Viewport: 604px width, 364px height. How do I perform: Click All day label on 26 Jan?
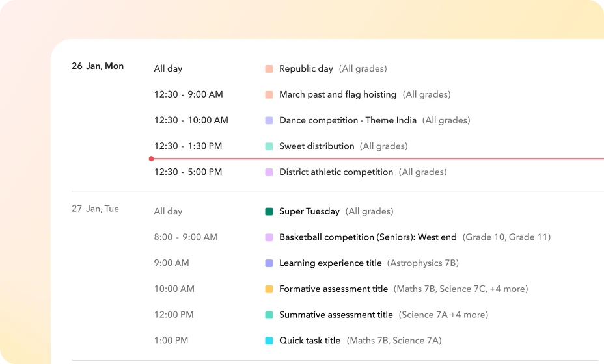click(x=168, y=68)
